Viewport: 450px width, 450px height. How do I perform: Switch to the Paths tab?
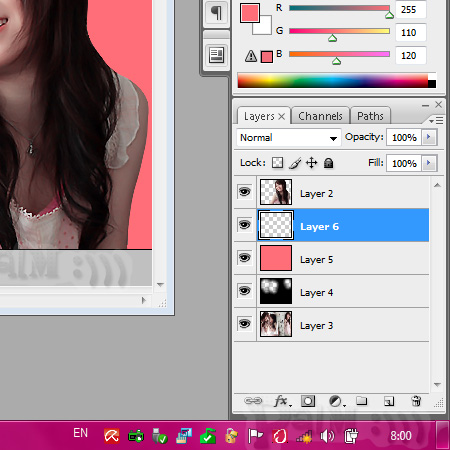[370, 116]
